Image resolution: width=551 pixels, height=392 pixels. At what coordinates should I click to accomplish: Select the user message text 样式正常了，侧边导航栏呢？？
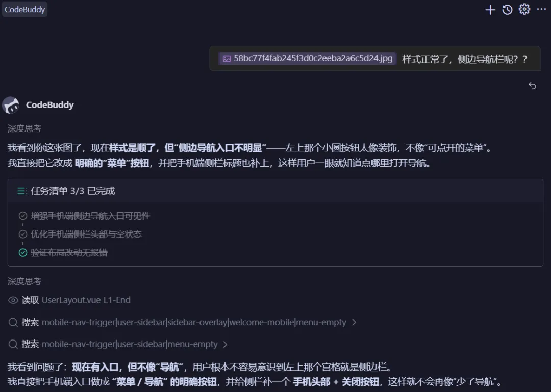pos(465,59)
